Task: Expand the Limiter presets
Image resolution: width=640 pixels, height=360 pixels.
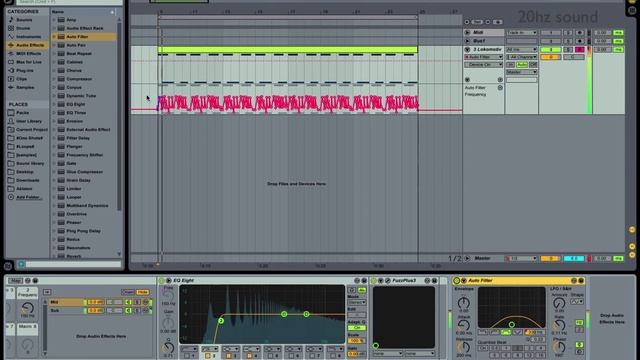Action: coord(54,189)
